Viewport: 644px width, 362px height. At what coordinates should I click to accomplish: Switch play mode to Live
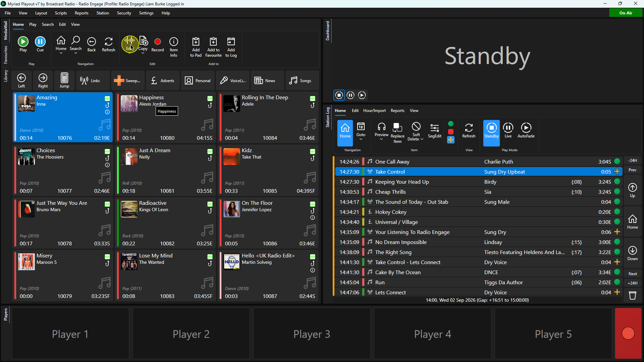tap(508, 130)
